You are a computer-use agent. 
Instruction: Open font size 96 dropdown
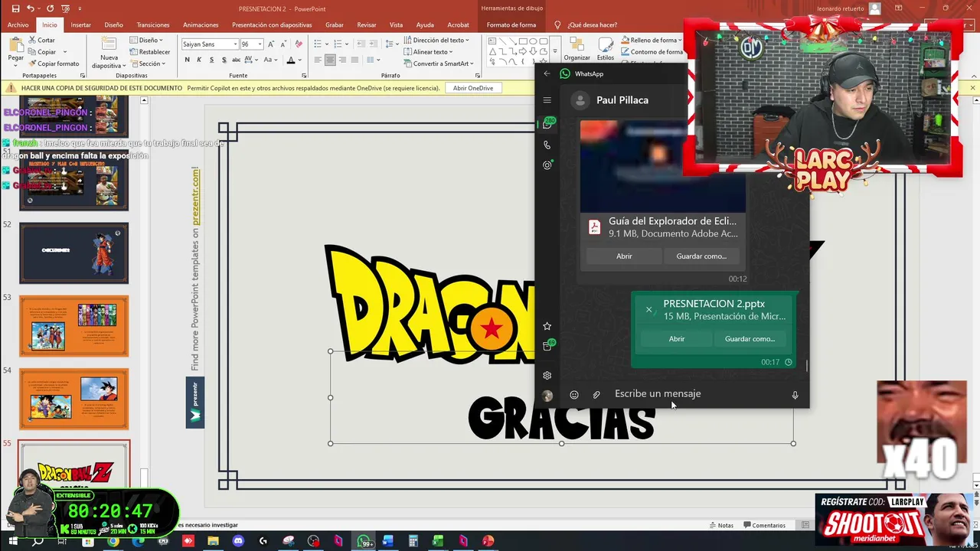[260, 44]
